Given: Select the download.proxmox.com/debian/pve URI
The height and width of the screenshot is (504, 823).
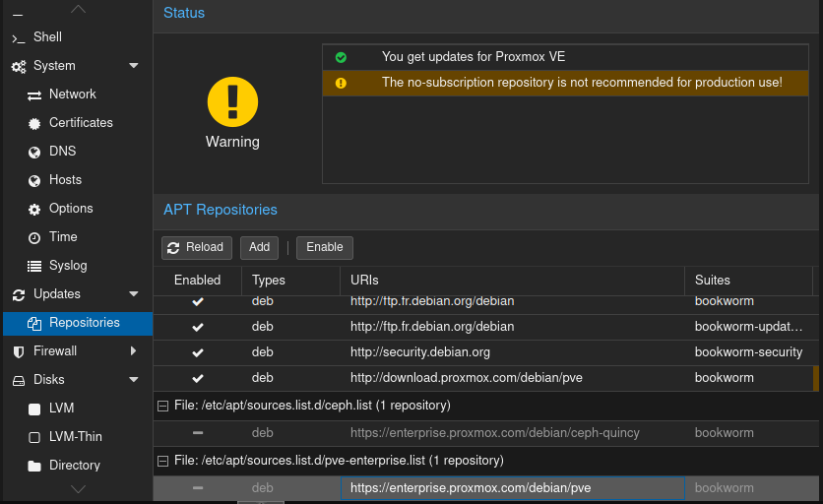Looking at the screenshot, I should [x=512, y=378].
